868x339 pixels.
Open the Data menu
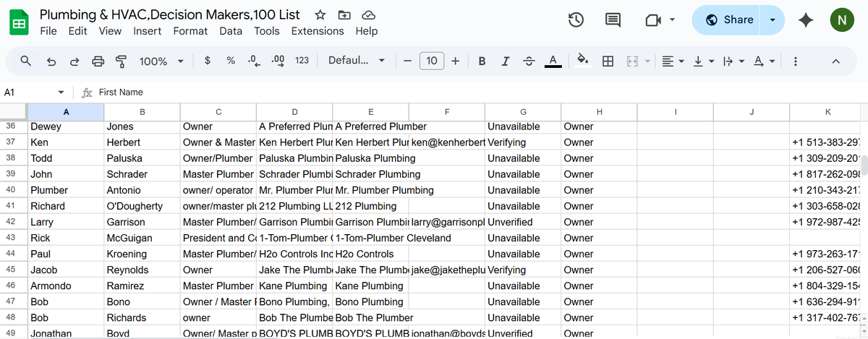click(231, 31)
